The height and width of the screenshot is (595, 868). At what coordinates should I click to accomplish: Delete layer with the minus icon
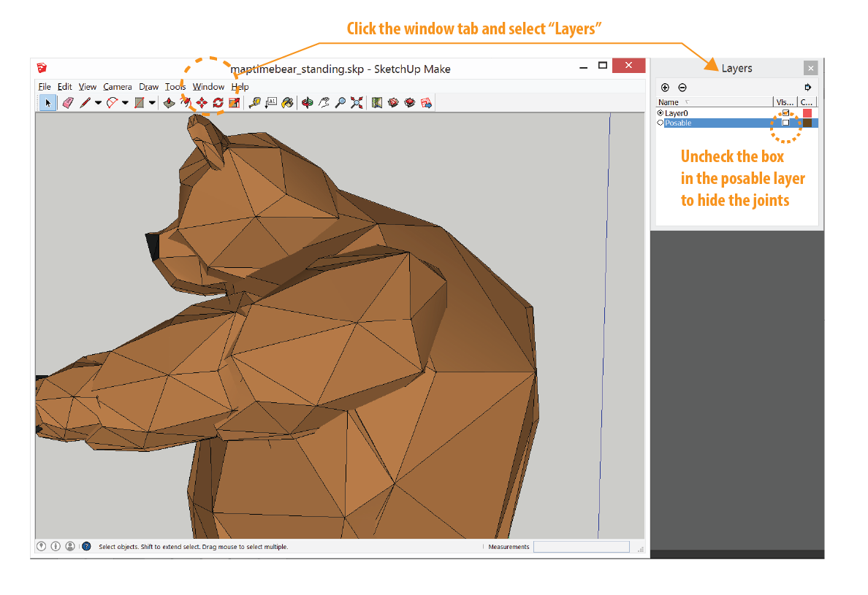(682, 88)
